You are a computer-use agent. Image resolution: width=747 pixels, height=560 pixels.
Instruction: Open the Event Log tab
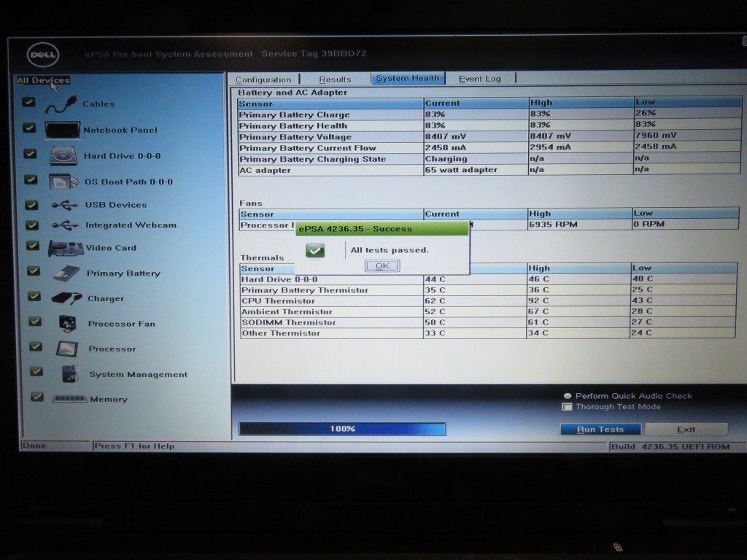(x=480, y=79)
